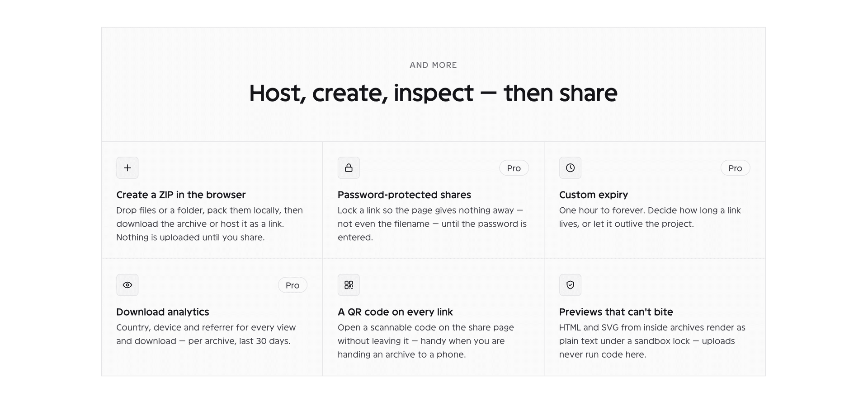Click the padlock icon for password shares
This screenshot has height=410, width=868.
pyautogui.click(x=349, y=168)
